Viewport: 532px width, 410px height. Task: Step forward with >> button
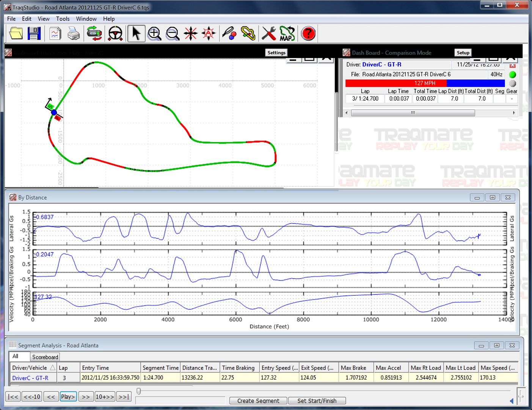pyautogui.click(x=86, y=397)
